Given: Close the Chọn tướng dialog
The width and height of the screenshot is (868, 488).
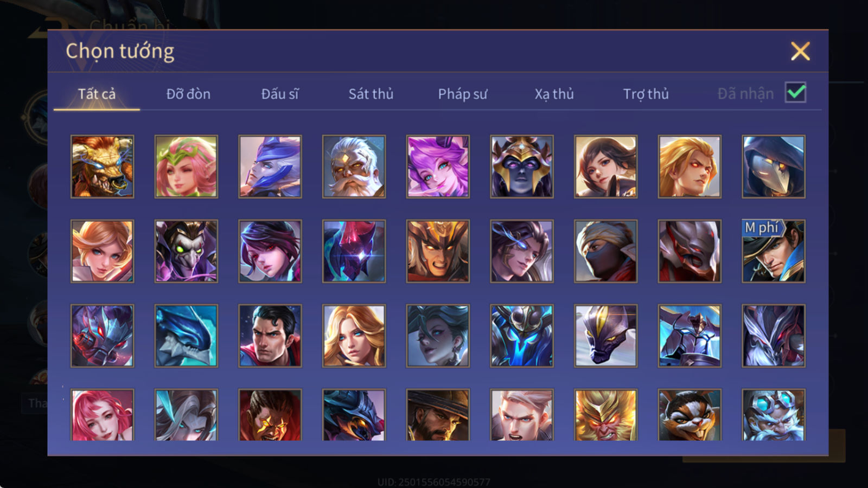Looking at the screenshot, I should [800, 52].
